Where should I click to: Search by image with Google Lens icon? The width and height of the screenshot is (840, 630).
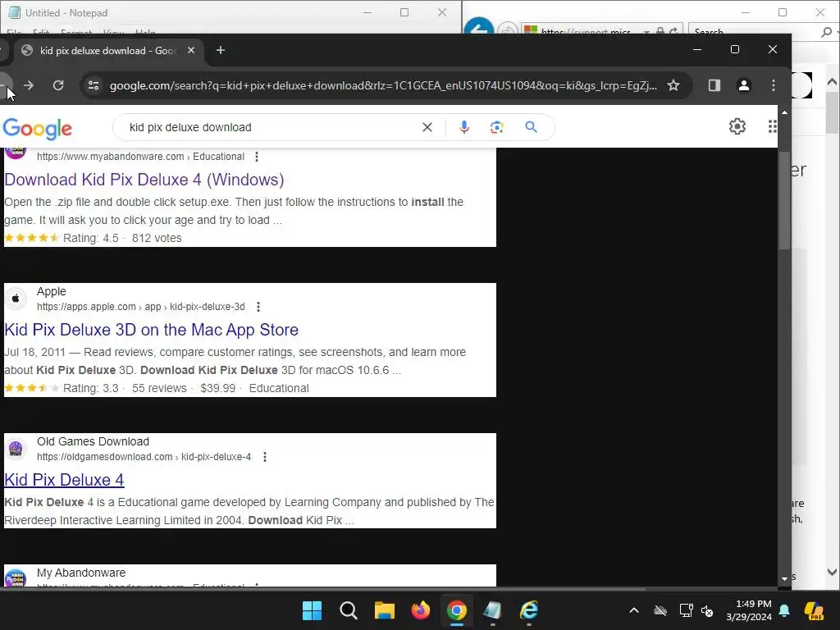point(496,127)
